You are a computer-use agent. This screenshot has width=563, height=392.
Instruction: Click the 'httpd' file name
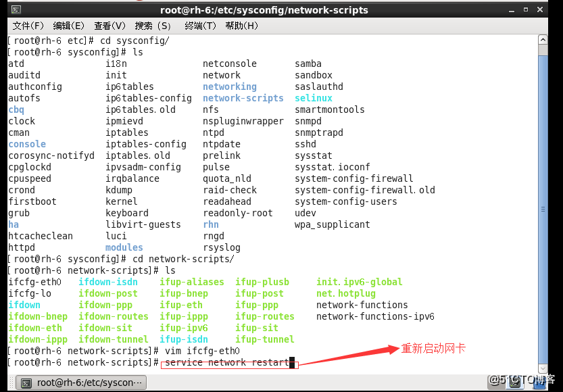pos(22,247)
